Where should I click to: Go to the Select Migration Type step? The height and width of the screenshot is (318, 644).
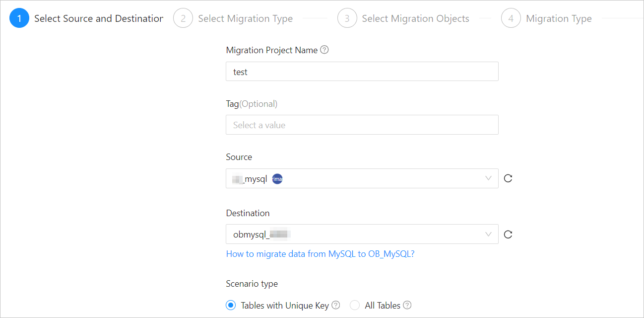pos(245,18)
